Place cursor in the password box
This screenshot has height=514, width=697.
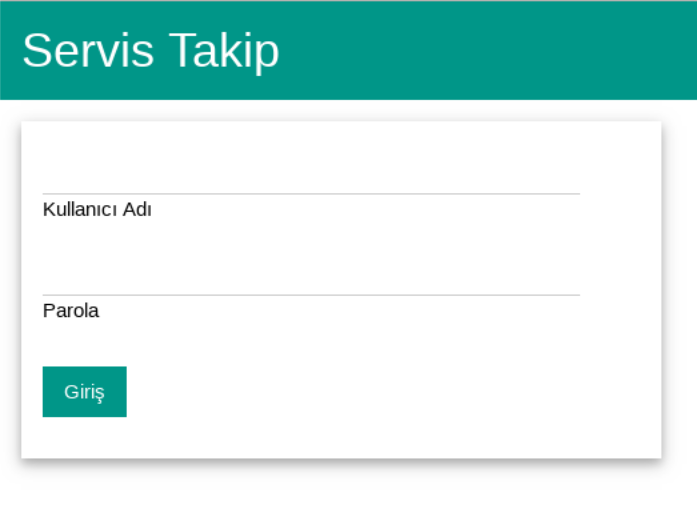[x=310, y=279]
